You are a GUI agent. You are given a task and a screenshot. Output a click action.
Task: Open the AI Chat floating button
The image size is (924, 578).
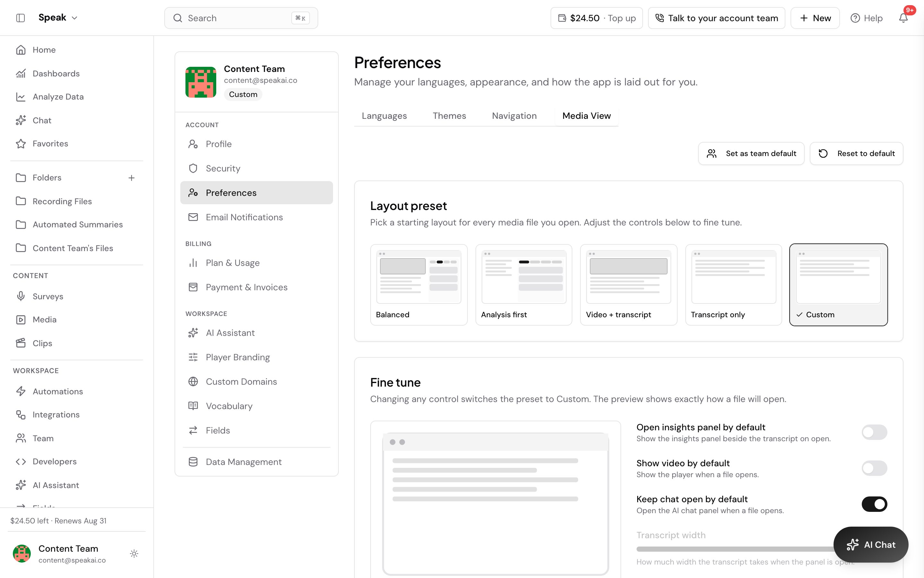click(871, 545)
